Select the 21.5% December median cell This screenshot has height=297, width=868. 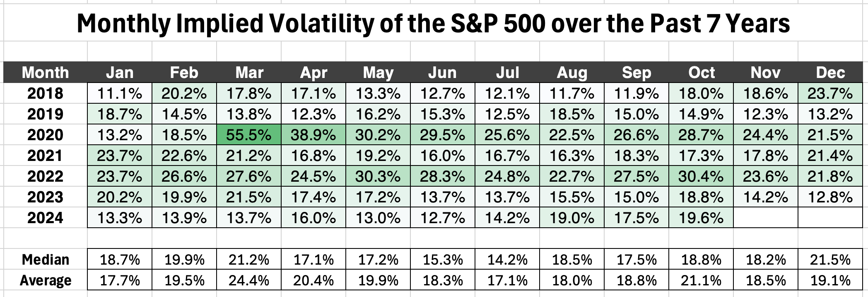pos(830,260)
